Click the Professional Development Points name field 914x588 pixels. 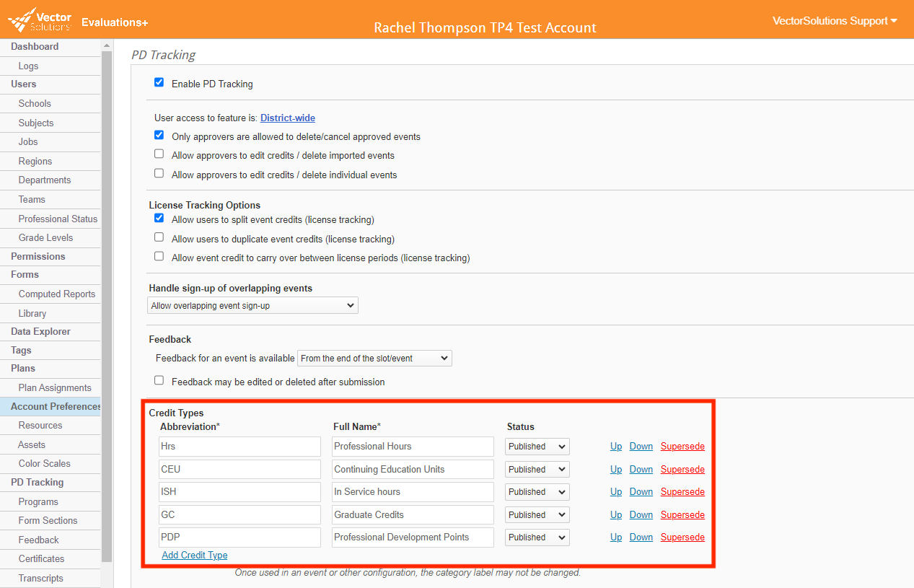tap(413, 537)
